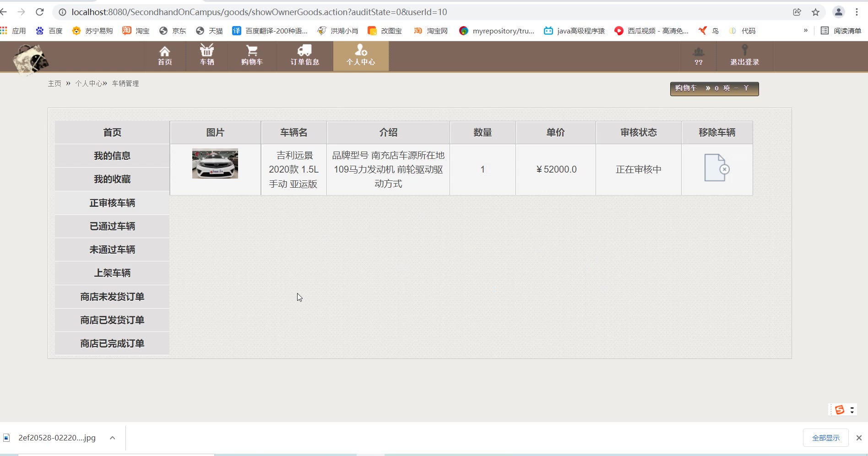Viewport: 868px width, 456px height.
Task: Open 商店未发货订单 sidebar item
Action: [112, 297]
